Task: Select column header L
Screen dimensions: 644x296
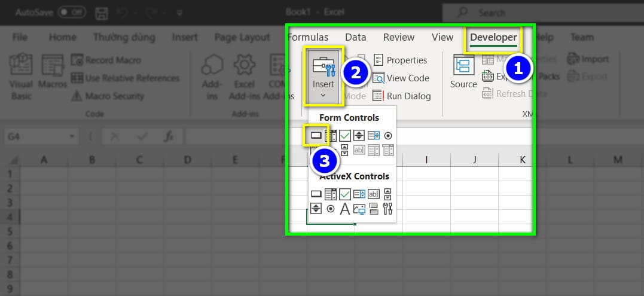Action: point(570,160)
